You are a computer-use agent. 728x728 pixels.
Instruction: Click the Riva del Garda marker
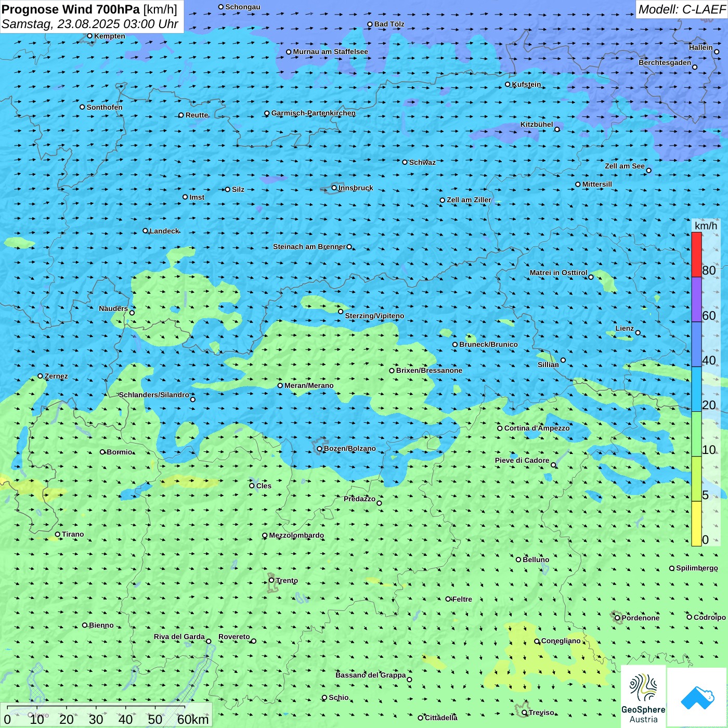pos(209,641)
